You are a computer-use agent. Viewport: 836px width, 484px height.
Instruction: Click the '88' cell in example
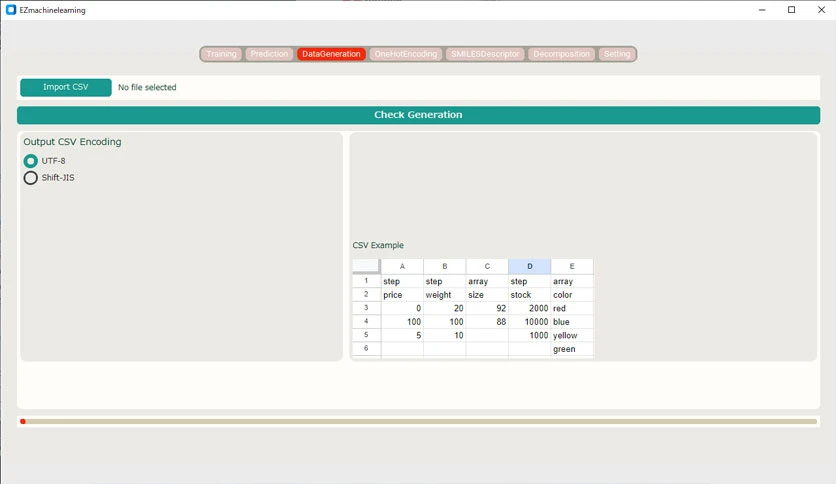coord(487,322)
